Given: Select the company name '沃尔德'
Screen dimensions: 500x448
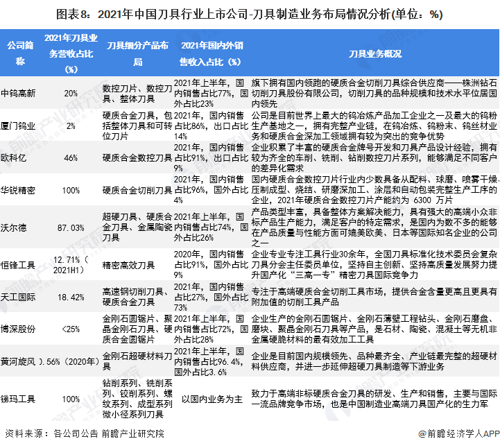Looking at the screenshot, I should (13, 227).
